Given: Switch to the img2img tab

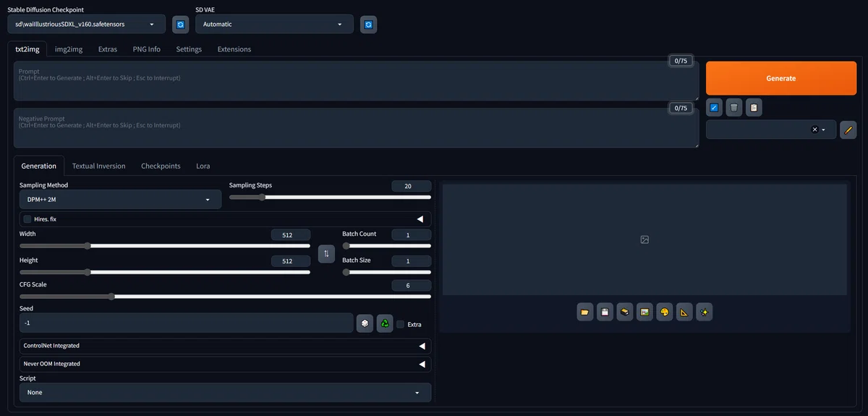Looking at the screenshot, I should pos(69,49).
